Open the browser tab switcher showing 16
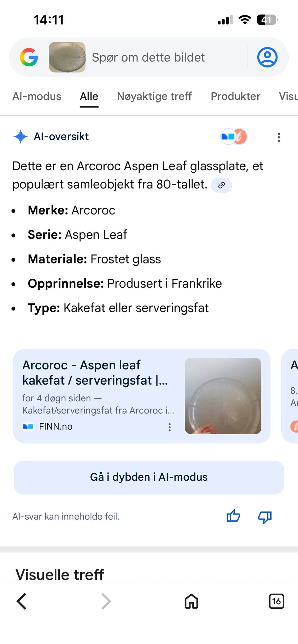 pyautogui.click(x=276, y=601)
